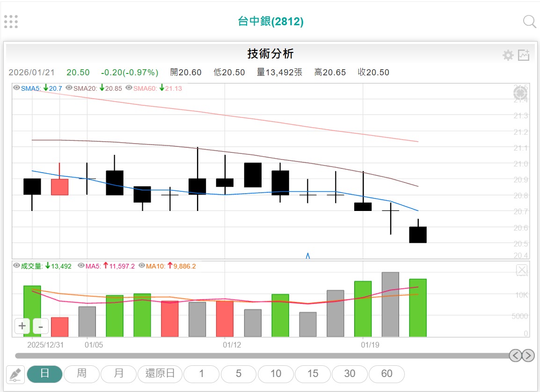
Task: Click the crosshair target icon on chart
Action: (x=521, y=93)
